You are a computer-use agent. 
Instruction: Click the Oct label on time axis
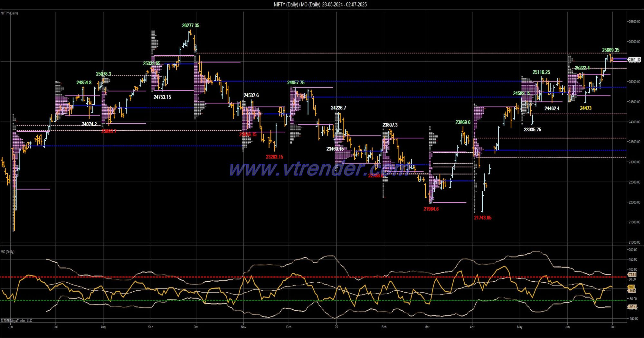196,327
